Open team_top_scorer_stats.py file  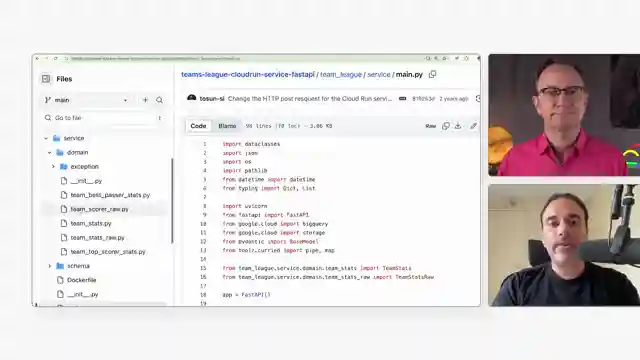(x=108, y=252)
